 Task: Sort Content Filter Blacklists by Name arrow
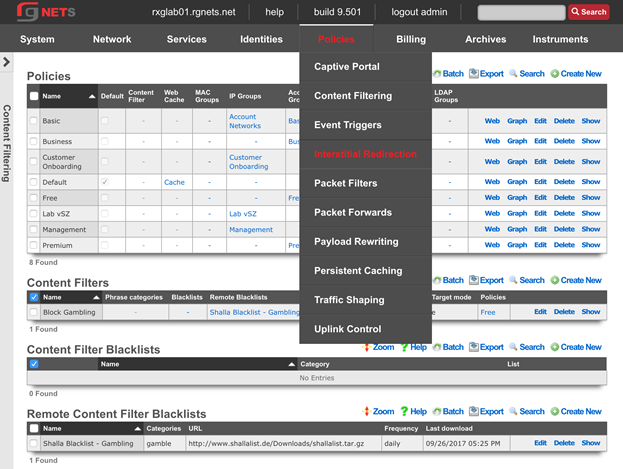coord(292,364)
